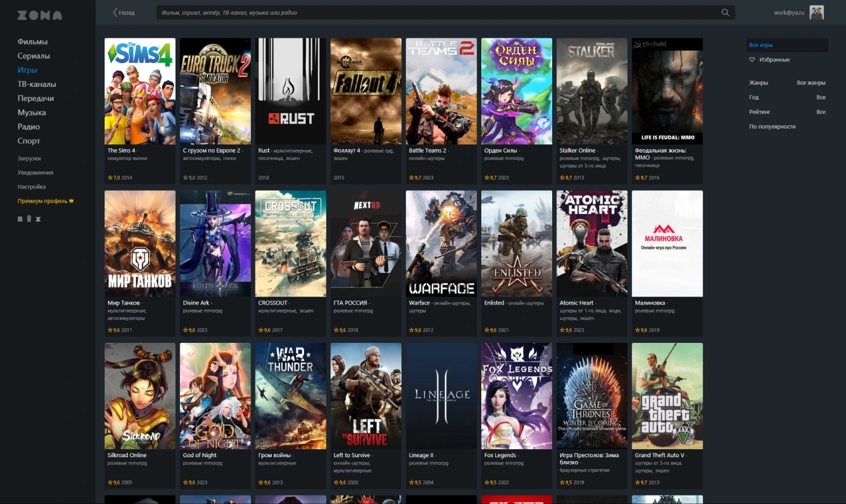Viewport: 846px width, 504px height.
Task: Open the Atomic Heart game cover
Action: 592,243
